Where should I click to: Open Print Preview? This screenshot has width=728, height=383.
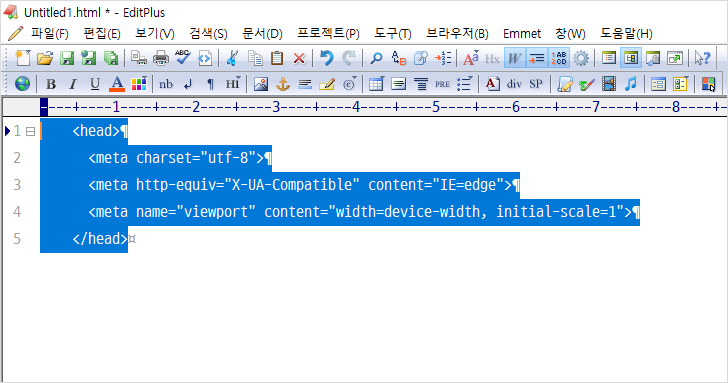[138, 58]
